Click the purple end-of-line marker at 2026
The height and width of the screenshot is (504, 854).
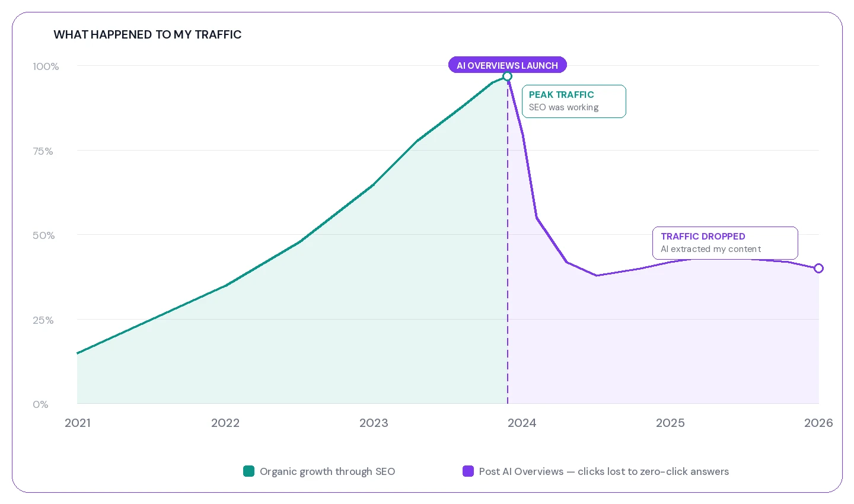point(818,268)
